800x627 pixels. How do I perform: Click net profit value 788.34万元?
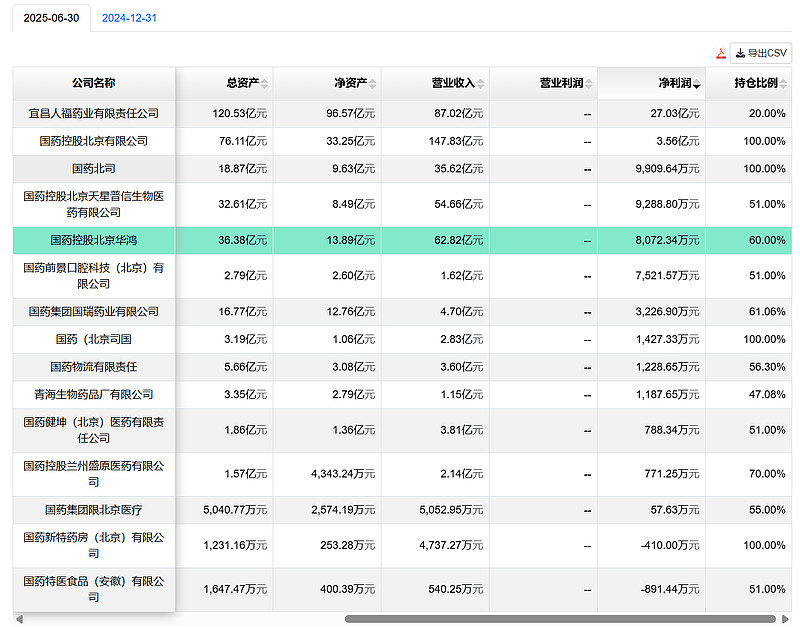click(671, 430)
